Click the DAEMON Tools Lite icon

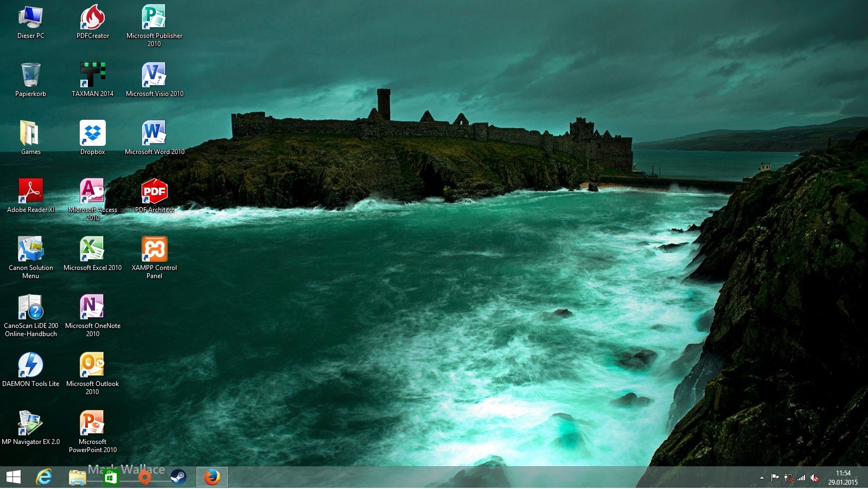point(30,365)
